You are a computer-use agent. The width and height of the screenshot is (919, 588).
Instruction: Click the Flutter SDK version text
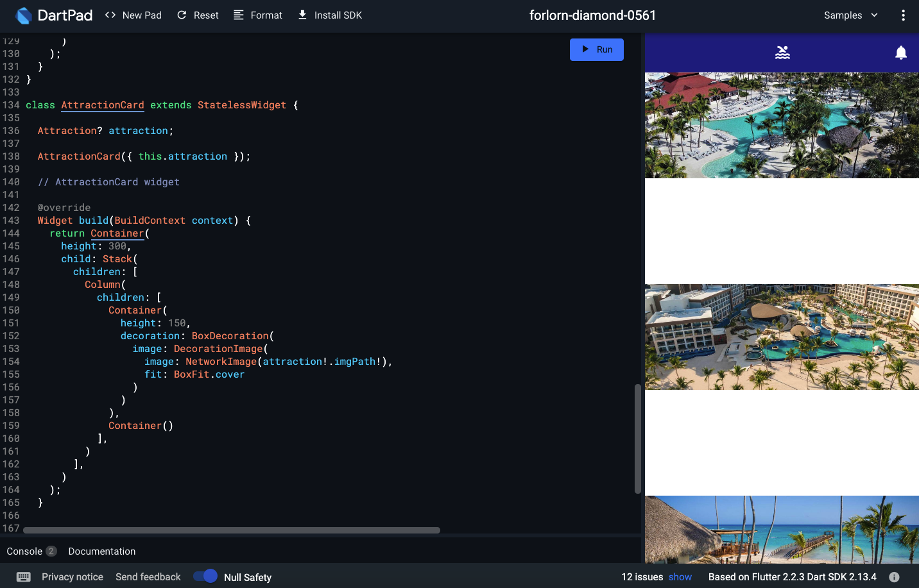coord(793,577)
